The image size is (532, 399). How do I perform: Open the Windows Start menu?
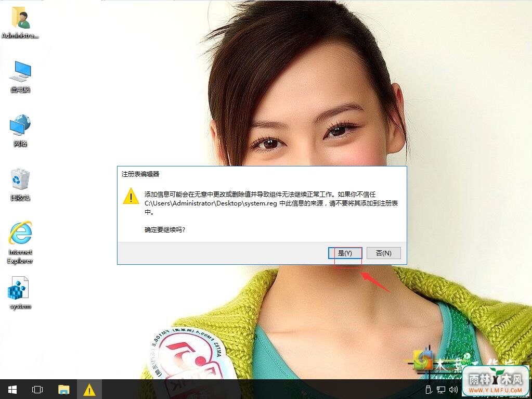12,390
